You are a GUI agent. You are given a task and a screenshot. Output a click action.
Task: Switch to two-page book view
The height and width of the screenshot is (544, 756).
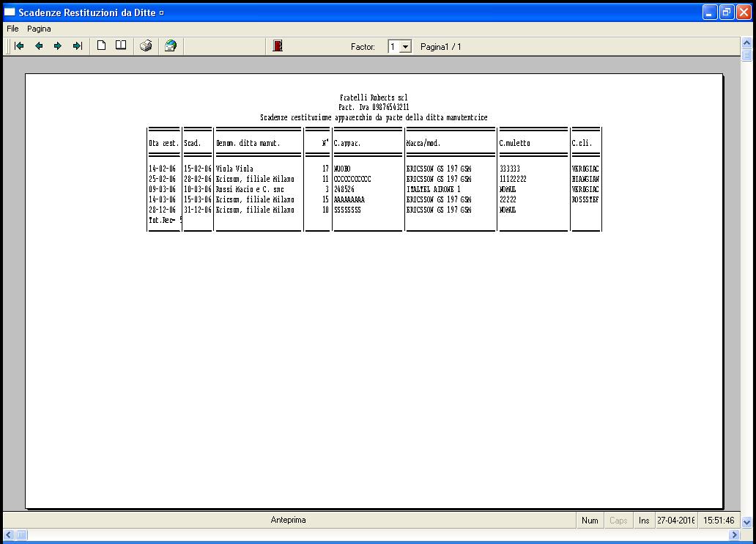(121, 45)
